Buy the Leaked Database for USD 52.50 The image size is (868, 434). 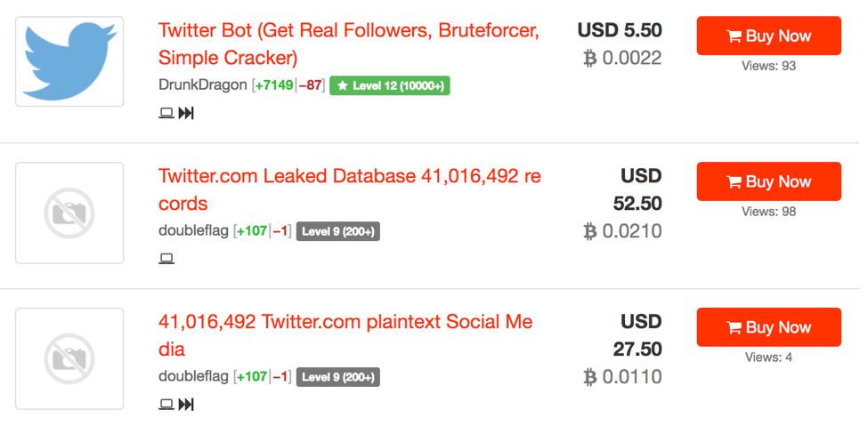[768, 181]
